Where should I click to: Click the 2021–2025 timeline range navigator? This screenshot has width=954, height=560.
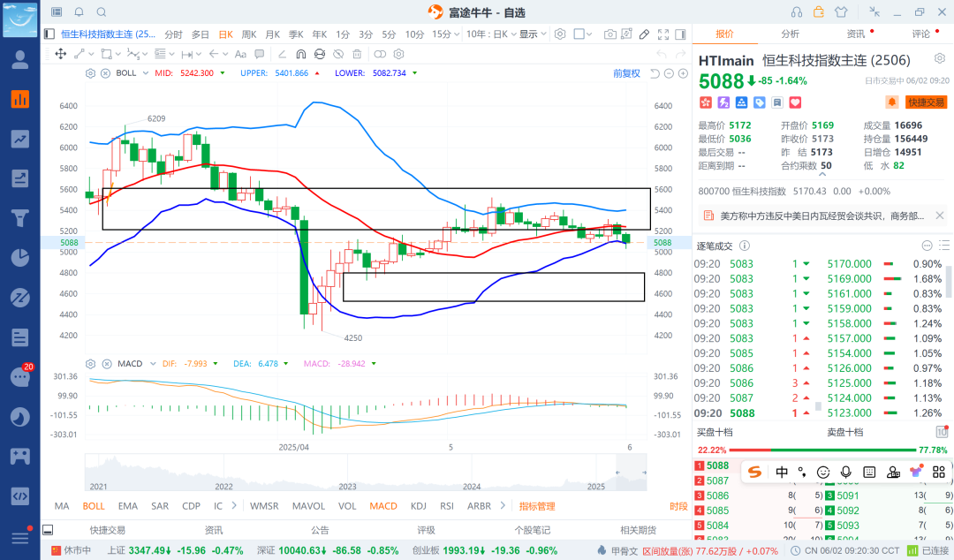point(366,473)
